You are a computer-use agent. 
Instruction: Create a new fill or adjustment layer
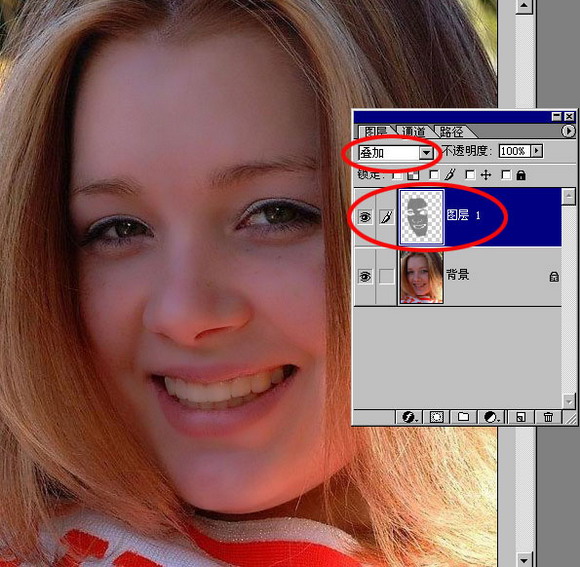point(492,417)
